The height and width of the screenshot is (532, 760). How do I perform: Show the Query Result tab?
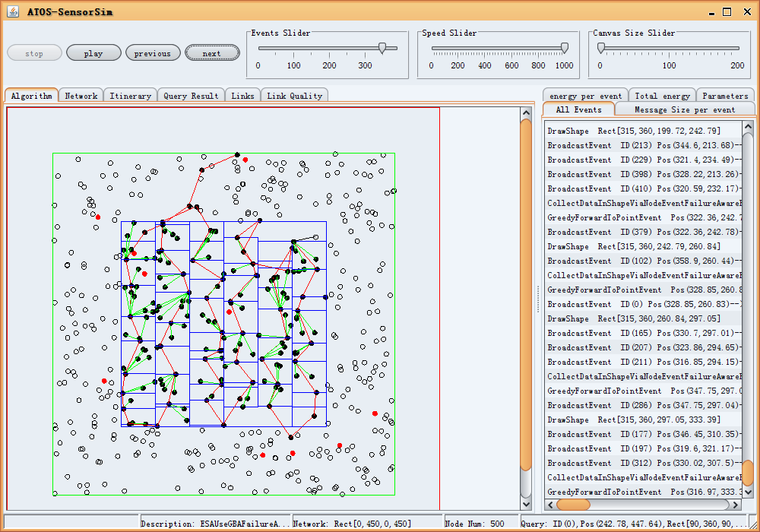(191, 96)
